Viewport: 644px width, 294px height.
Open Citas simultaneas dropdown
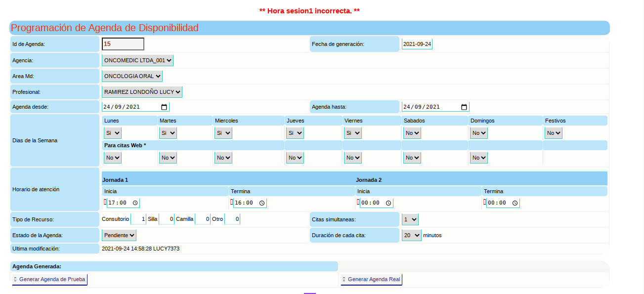point(410,219)
